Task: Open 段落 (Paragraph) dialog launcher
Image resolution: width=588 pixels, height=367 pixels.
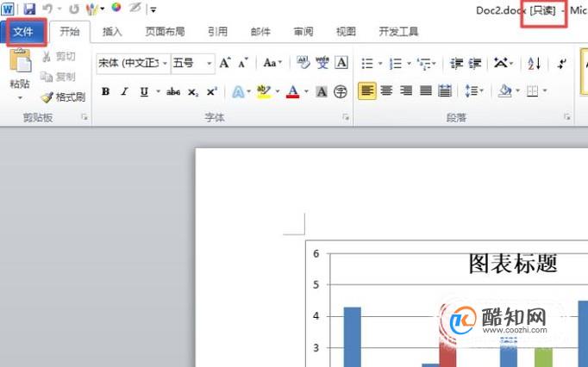Action: 567,118
